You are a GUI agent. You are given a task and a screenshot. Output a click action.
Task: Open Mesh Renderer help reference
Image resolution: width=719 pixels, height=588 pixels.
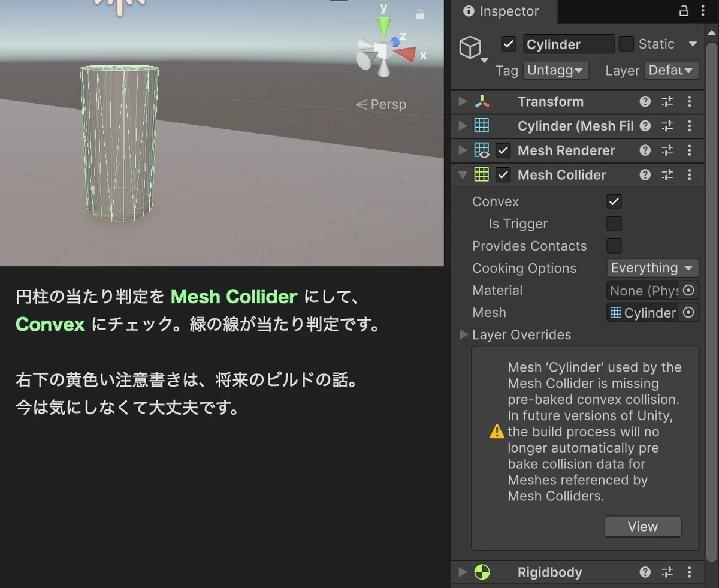(645, 150)
